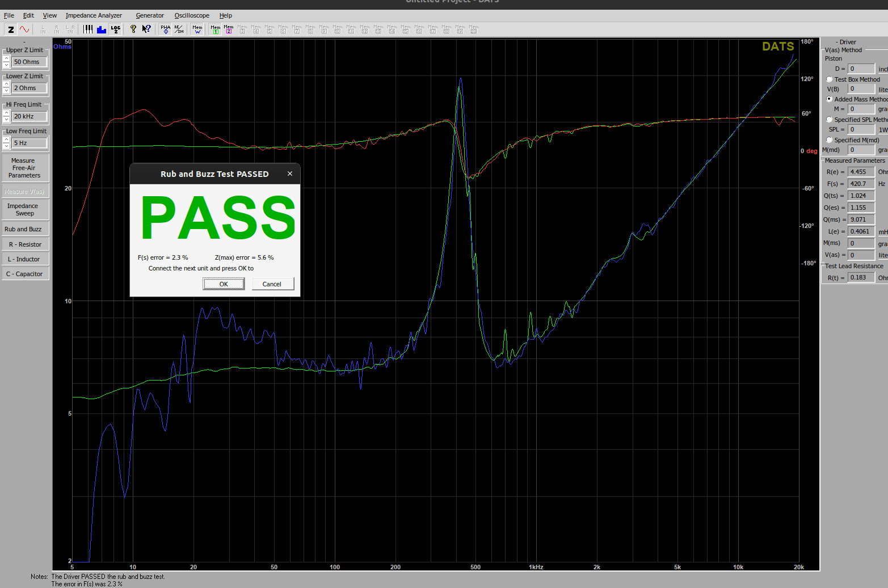Select the Mem 2 magenta memory icon
This screenshot has width=888, height=588.
click(229, 29)
